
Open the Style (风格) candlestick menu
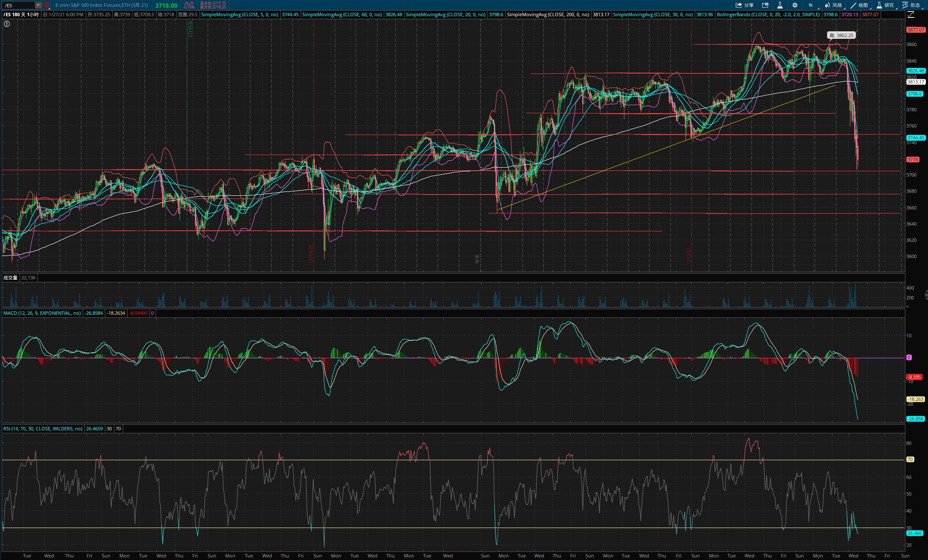tap(833, 5)
